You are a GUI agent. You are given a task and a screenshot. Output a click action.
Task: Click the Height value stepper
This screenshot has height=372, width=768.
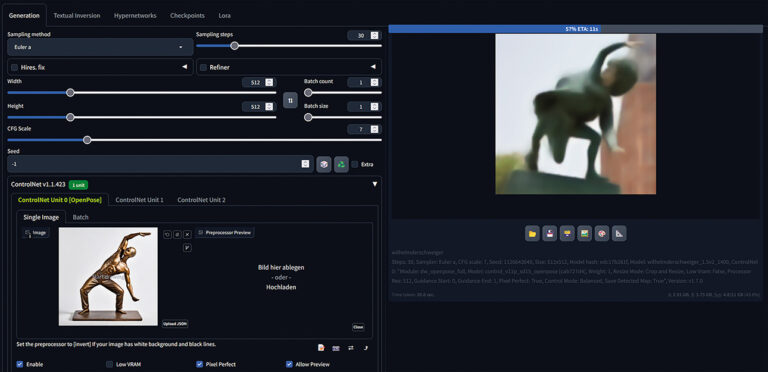point(269,107)
